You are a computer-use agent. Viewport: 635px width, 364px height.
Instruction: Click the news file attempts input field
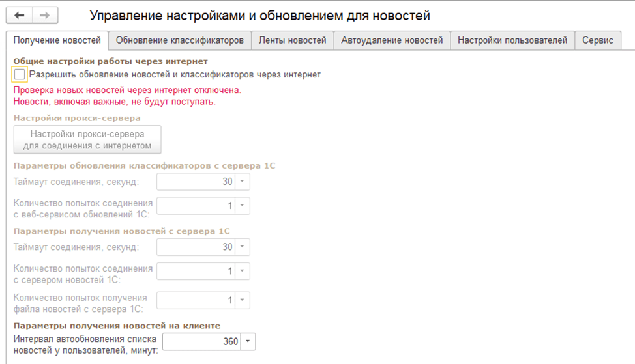pos(196,301)
